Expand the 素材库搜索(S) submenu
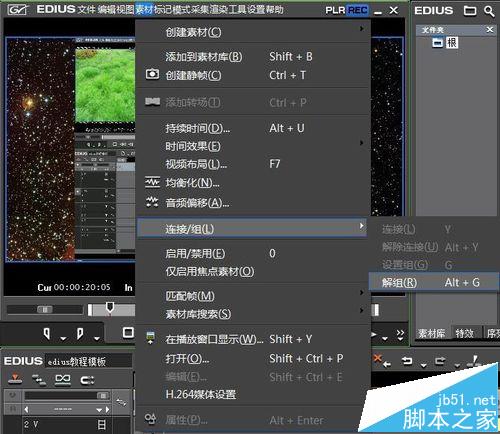 pyautogui.click(x=253, y=314)
